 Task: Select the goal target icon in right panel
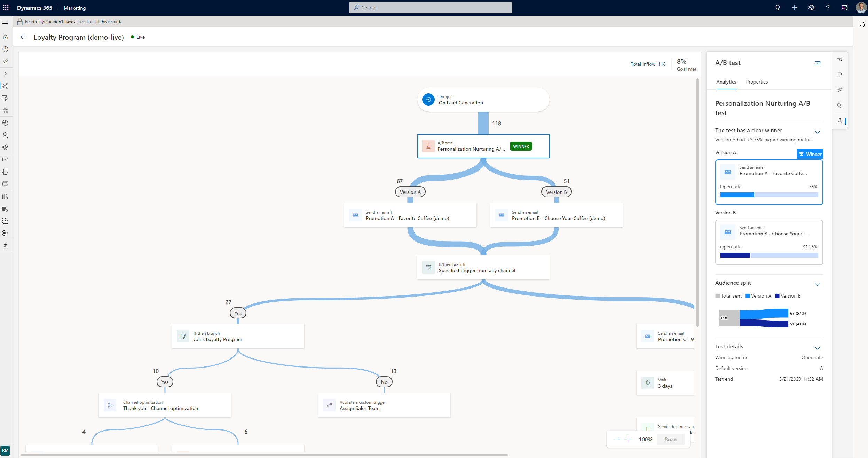tap(840, 89)
